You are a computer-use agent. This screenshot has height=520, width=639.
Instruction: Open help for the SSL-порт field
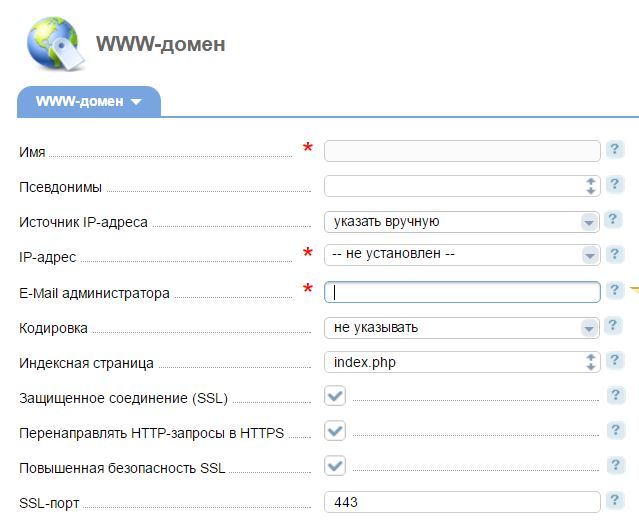615,500
